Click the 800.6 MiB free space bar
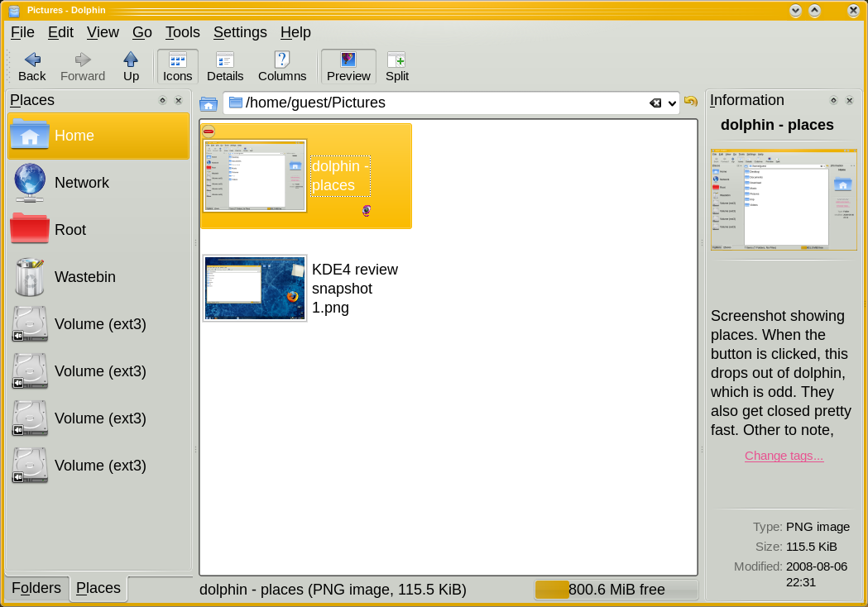This screenshot has width=868, height=607. (616, 590)
